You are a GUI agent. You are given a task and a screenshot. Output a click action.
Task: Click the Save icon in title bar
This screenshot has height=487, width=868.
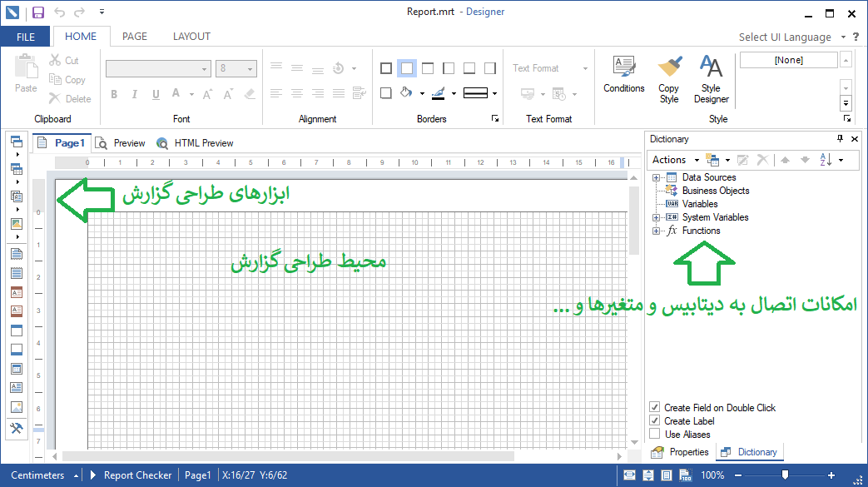(x=37, y=12)
